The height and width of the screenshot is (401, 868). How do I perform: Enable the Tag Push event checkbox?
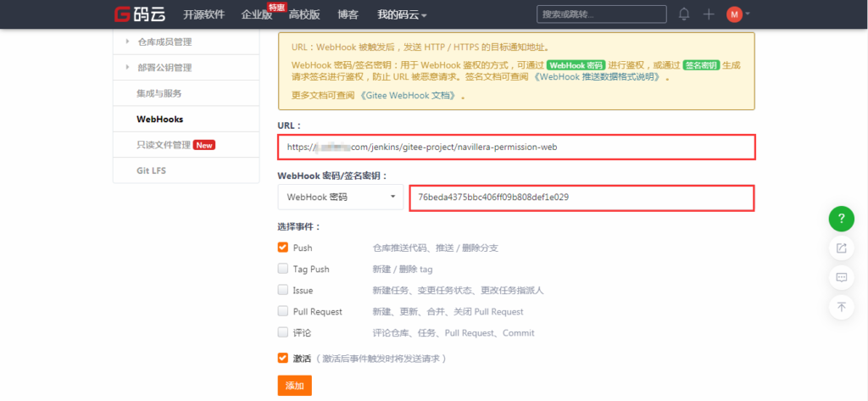[283, 269]
